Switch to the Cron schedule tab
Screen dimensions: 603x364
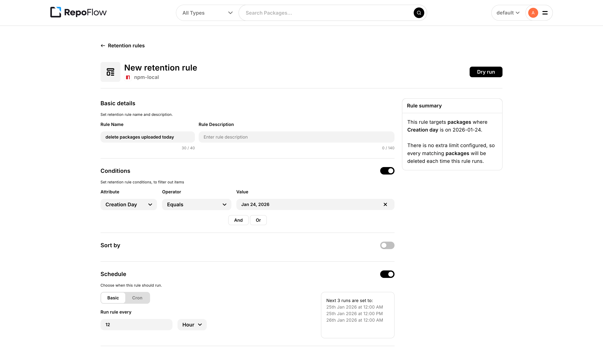(x=137, y=298)
